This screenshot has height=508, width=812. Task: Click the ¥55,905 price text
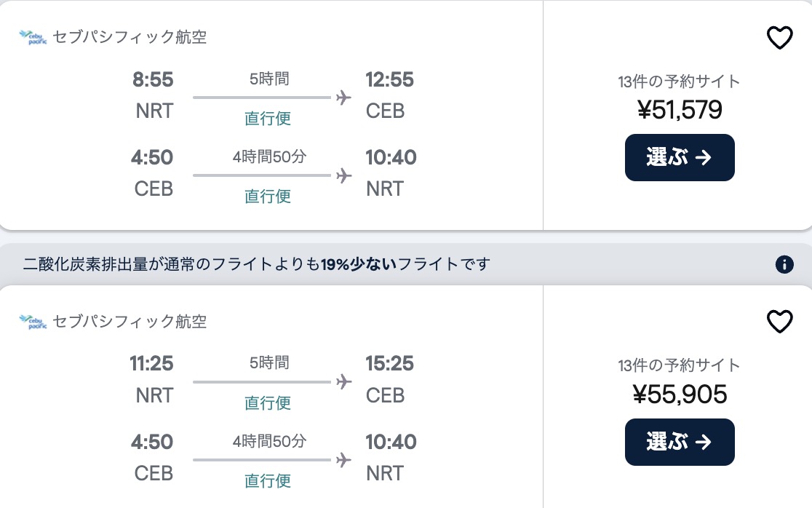pos(680,394)
